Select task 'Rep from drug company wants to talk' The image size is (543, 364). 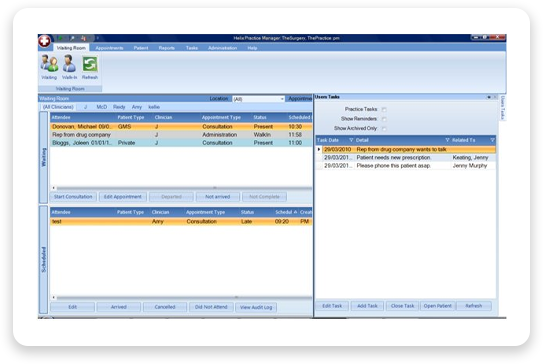409,149
